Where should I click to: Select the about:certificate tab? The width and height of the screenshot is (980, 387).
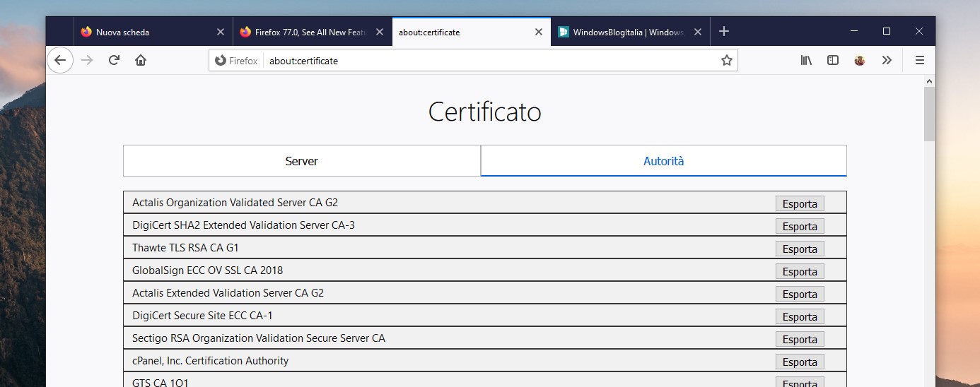pyautogui.click(x=471, y=32)
